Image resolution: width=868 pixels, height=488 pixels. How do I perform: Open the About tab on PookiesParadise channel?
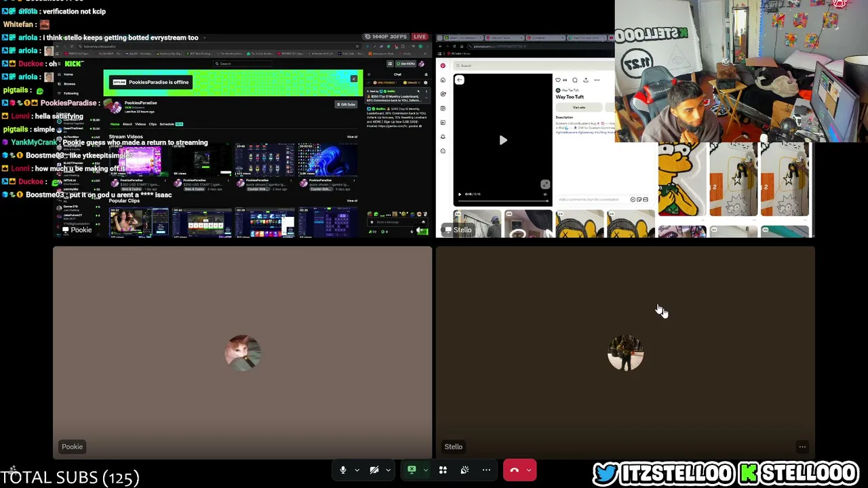tap(127, 124)
